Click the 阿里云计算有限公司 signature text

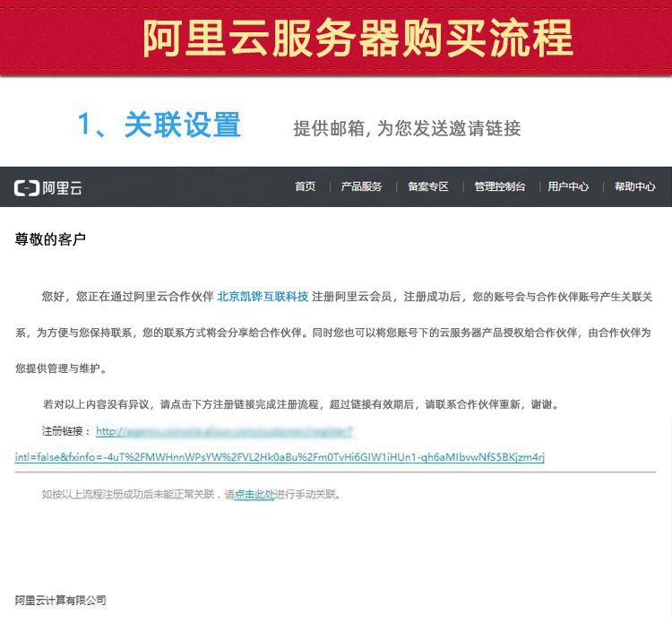click(x=60, y=601)
